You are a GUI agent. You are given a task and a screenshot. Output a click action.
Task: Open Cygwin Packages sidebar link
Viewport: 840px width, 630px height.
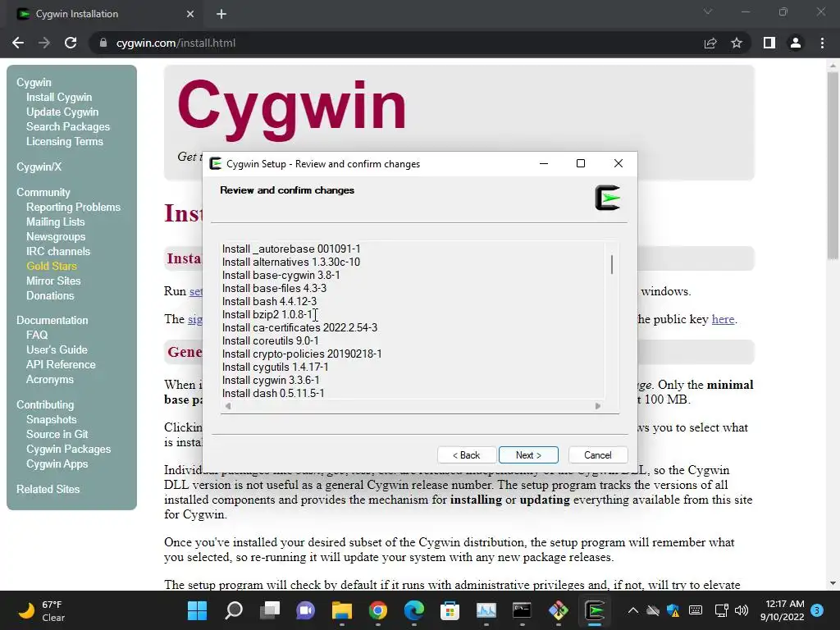click(x=69, y=449)
